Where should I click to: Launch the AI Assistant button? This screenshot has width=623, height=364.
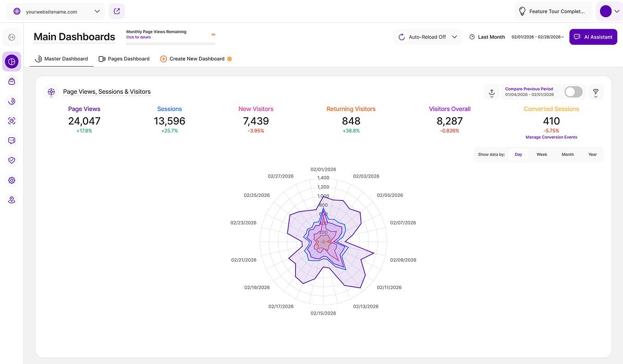593,37
